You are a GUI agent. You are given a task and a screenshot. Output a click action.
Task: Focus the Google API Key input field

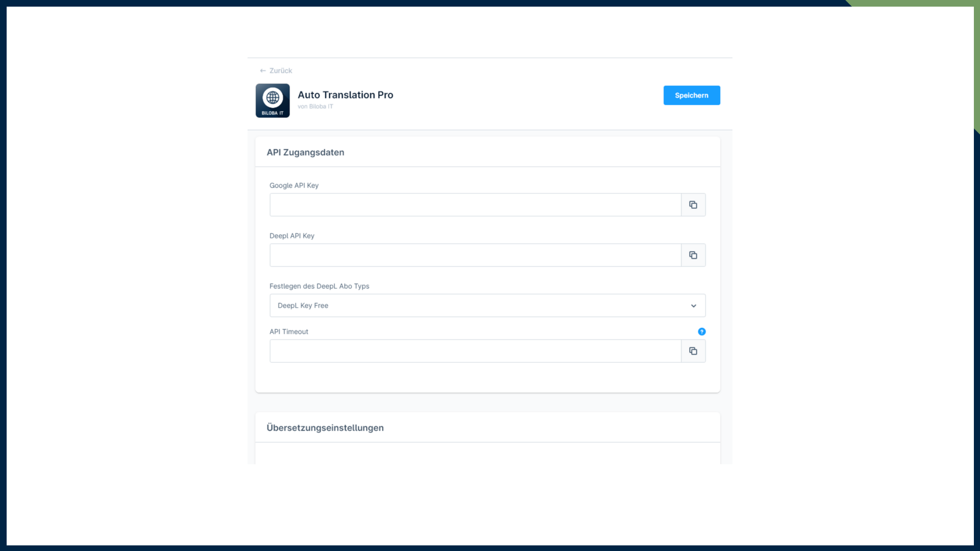pyautogui.click(x=475, y=205)
